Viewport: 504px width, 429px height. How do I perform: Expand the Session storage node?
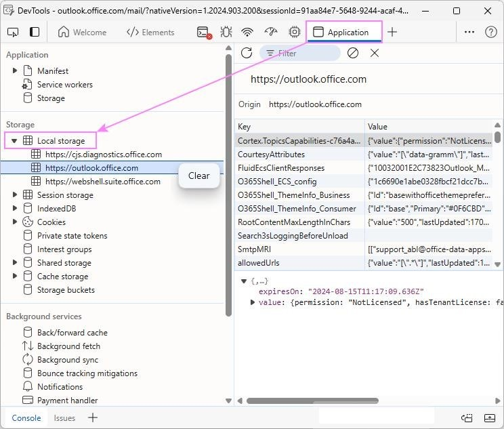pos(14,195)
